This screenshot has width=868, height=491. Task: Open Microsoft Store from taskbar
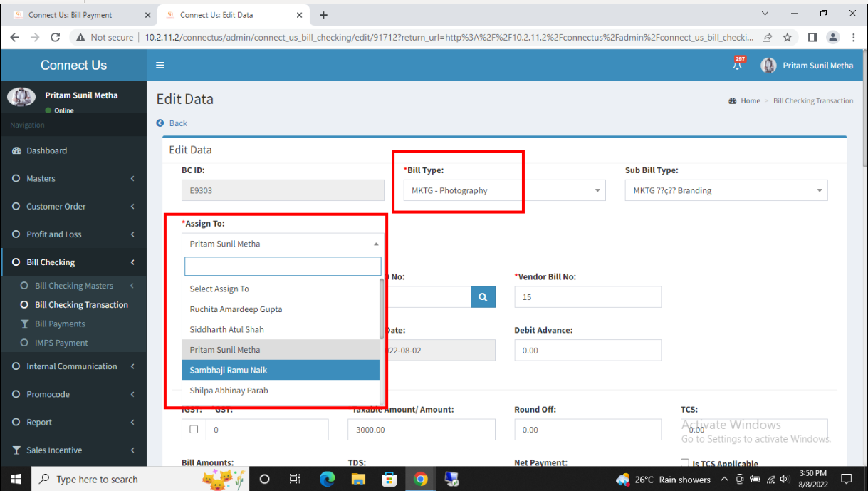(389, 479)
